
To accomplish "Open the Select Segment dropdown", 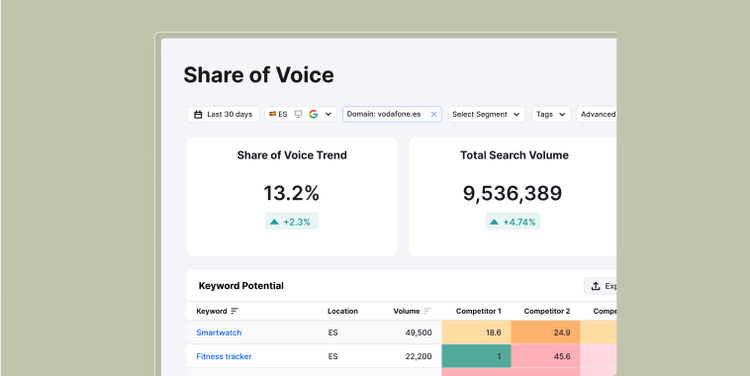I will click(x=486, y=114).
